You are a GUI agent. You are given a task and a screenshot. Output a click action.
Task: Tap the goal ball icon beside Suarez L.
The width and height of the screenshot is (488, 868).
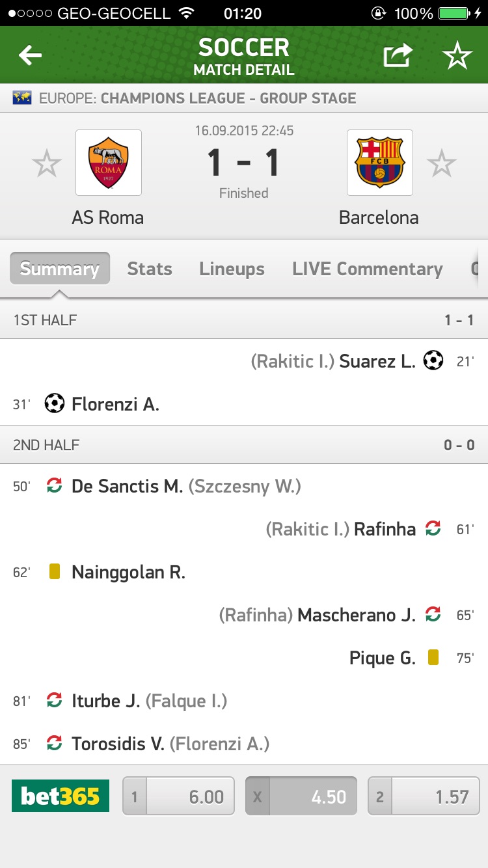click(x=433, y=360)
